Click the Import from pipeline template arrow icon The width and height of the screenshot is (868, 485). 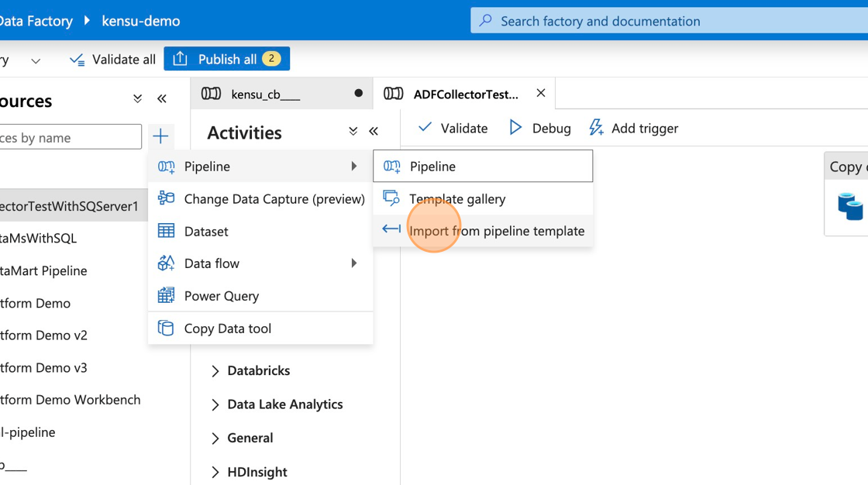tap(391, 229)
